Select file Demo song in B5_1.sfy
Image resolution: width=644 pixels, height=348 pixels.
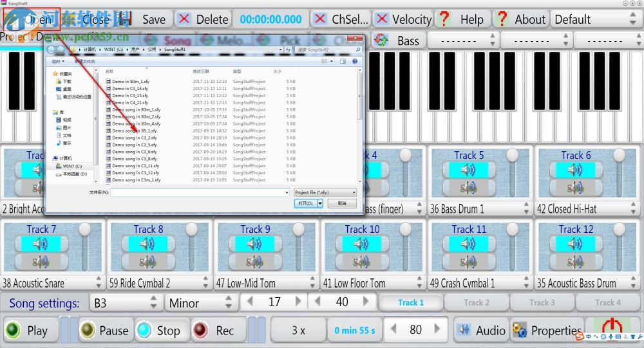coord(135,131)
